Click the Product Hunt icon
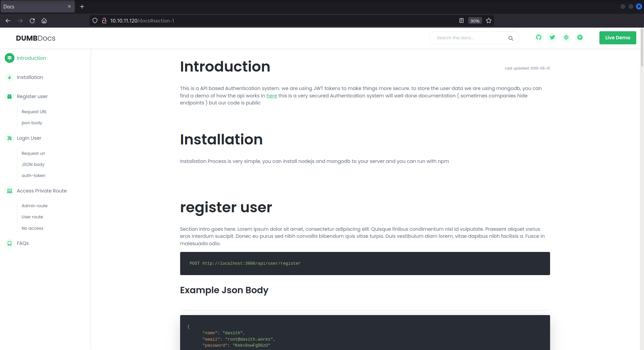Image resolution: width=644 pixels, height=350 pixels. (580, 38)
